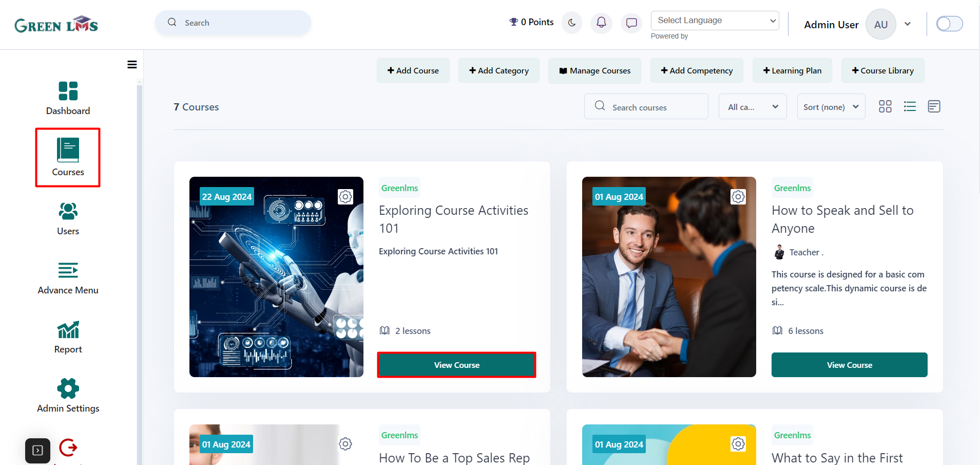980x465 pixels.
Task: Switch to detailed card view icon
Action: tap(934, 106)
